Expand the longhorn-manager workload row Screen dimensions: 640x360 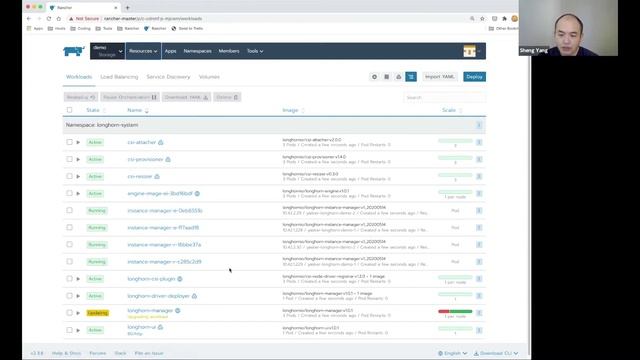click(x=78, y=313)
